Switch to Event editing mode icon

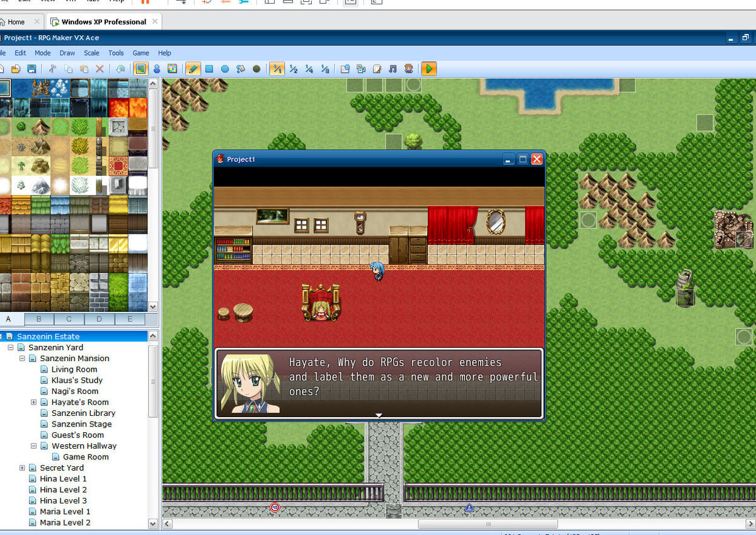pyautogui.click(x=157, y=69)
